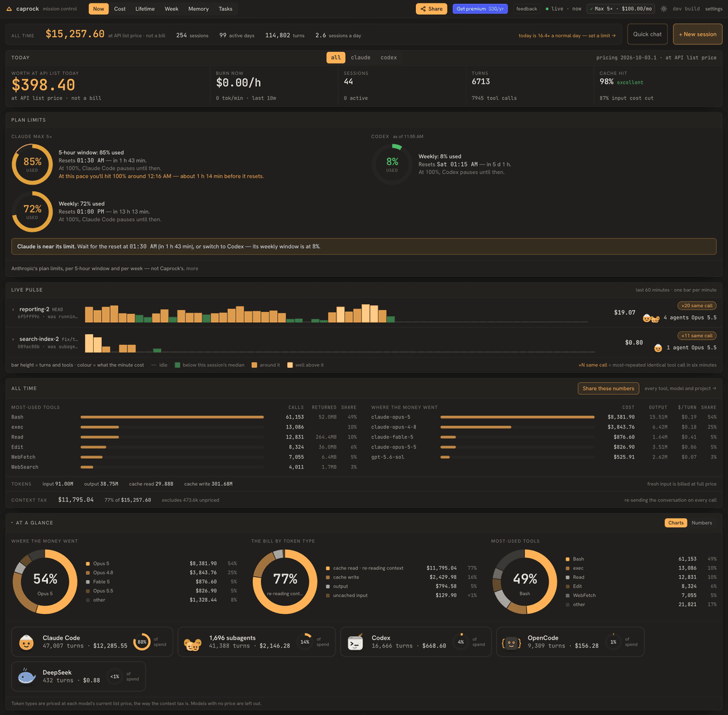
Task: Open the Week tab
Action: pos(171,9)
